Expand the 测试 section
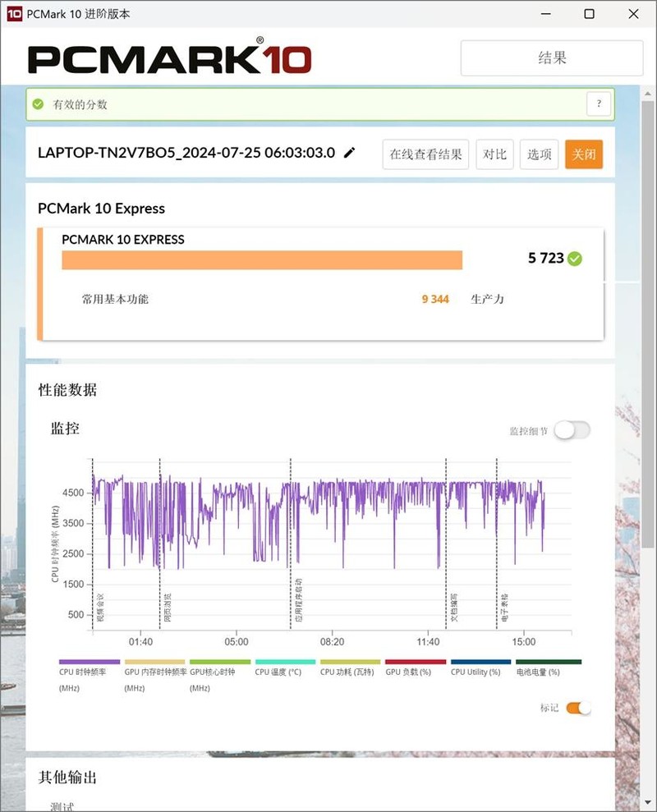 (x=62, y=805)
